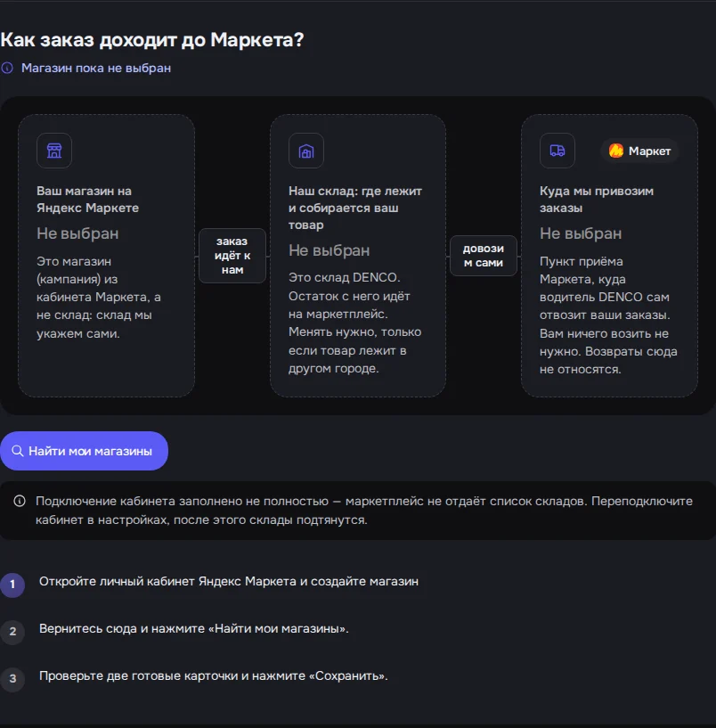Click the info icon beside Магазин пока не выбран

(x=7, y=69)
